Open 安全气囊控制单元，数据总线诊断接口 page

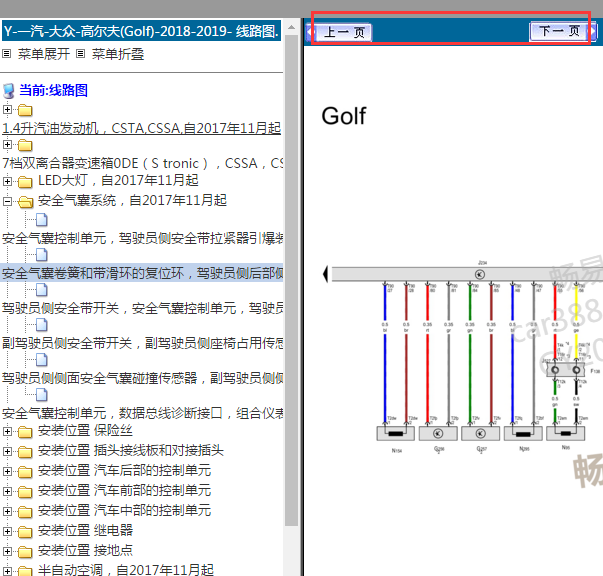142,413
